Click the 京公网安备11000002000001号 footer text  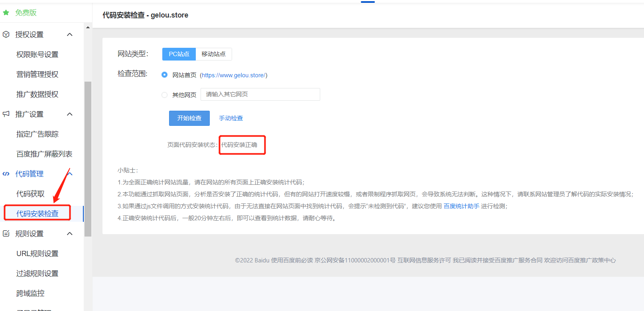pyautogui.click(x=355, y=260)
